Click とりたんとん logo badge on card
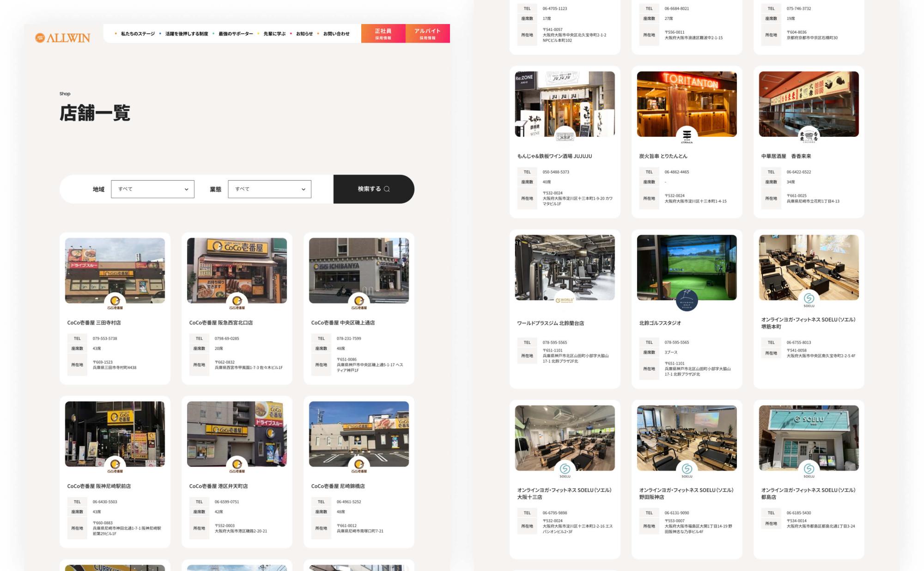Image resolution: width=924 pixels, height=571 pixels. coord(687,135)
